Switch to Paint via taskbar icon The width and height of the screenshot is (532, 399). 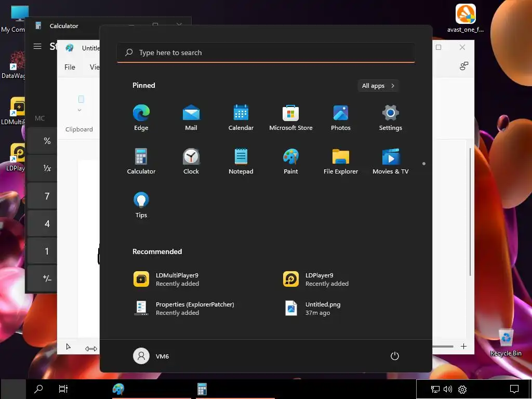[x=118, y=389]
